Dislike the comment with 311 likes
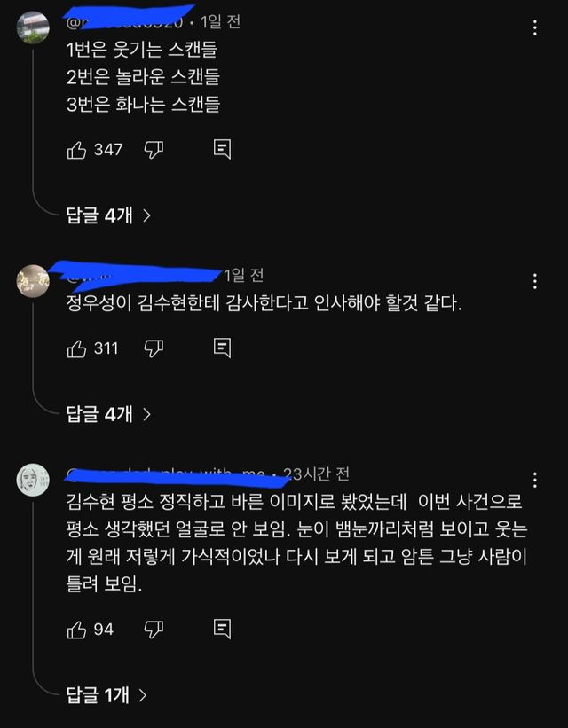The height and width of the screenshot is (728, 568). [154, 348]
